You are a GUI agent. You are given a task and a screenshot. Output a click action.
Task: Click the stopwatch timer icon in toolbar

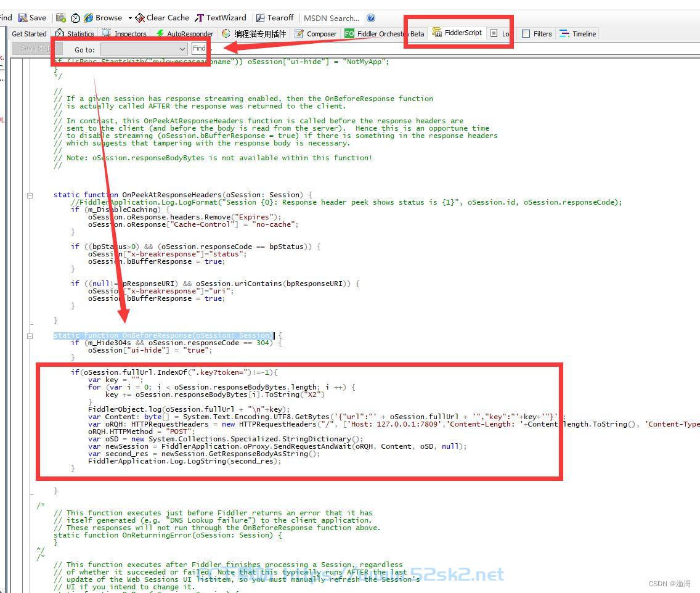click(75, 18)
